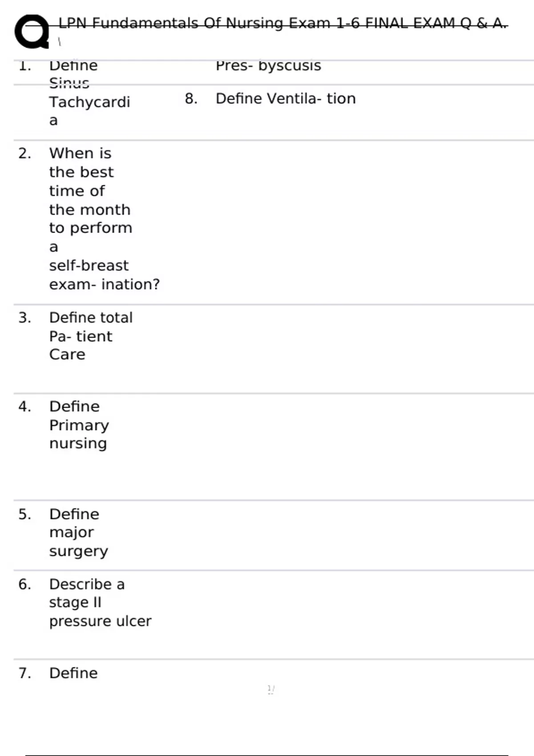Click the text 'exam- ination?'

(104, 284)
